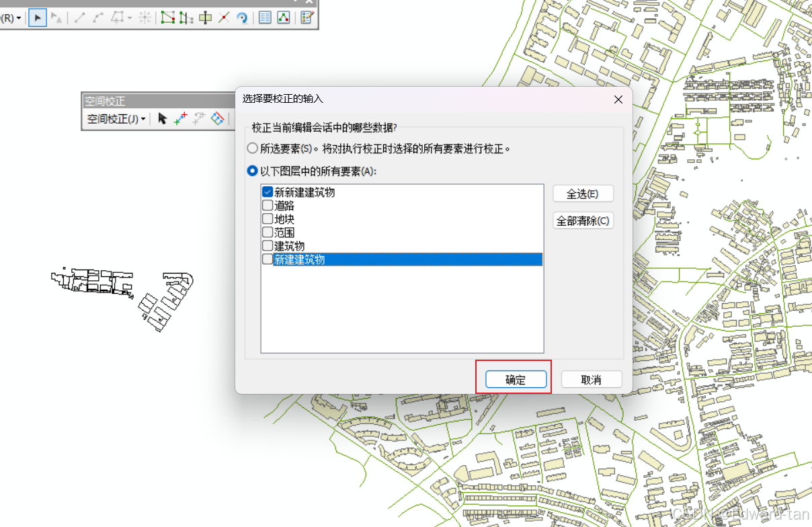The height and width of the screenshot is (527, 812).
Task: Click the 地块 layer name text
Action: 284,219
